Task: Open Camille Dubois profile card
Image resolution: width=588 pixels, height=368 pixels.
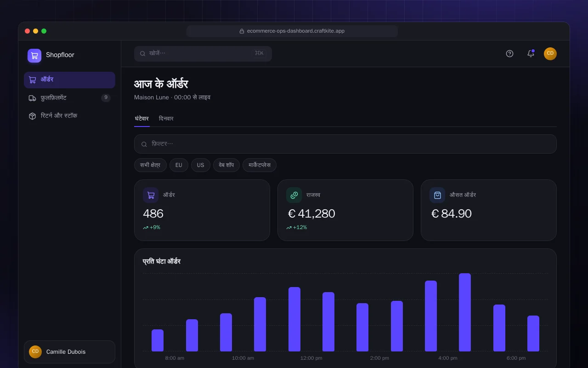Action: tap(69, 352)
